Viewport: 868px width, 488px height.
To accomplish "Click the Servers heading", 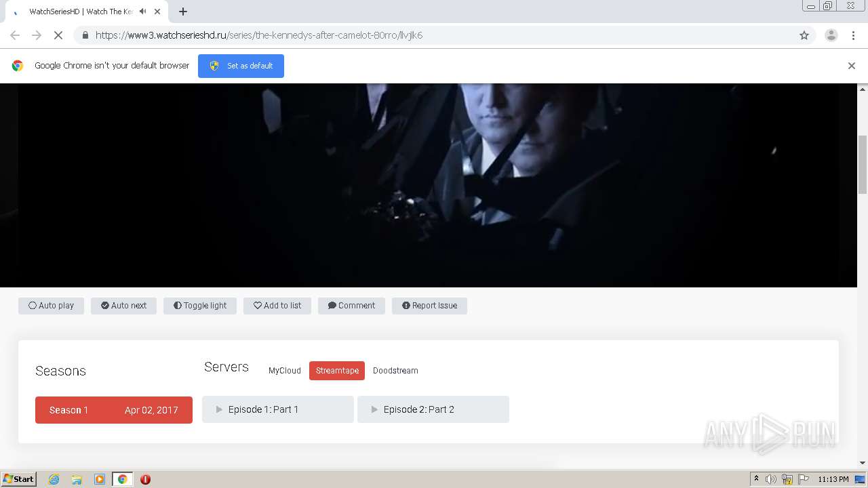I will pyautogui.click(x=226, y=367).
